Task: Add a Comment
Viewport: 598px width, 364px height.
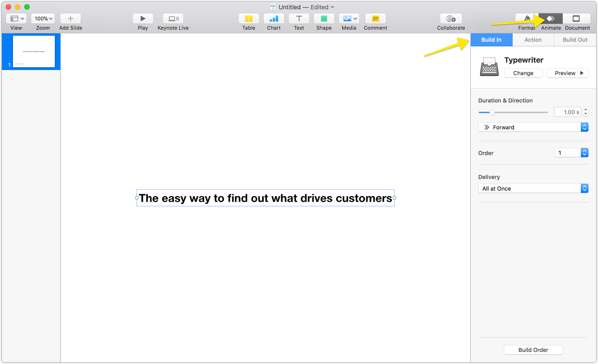Action: [376, 19]
